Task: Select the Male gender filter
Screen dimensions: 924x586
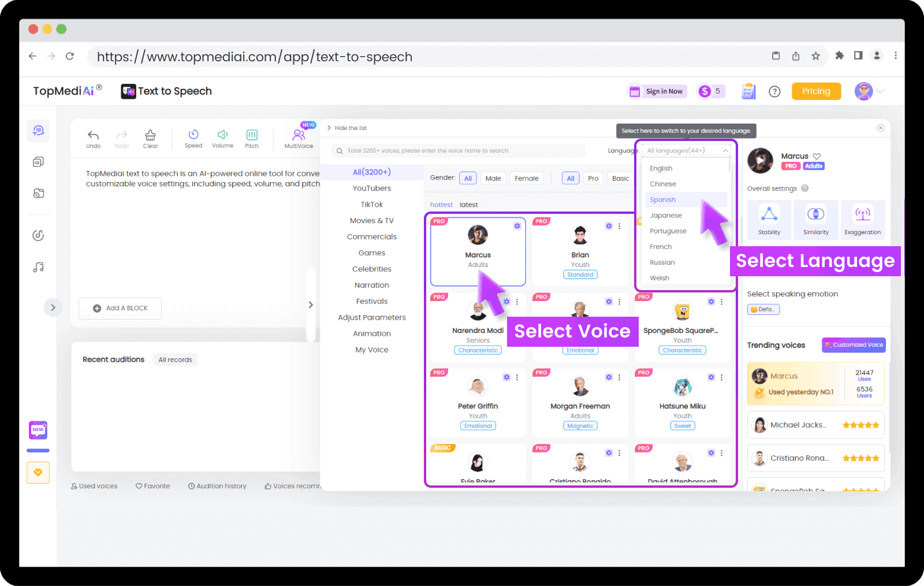Action: (x=493, y=179)
